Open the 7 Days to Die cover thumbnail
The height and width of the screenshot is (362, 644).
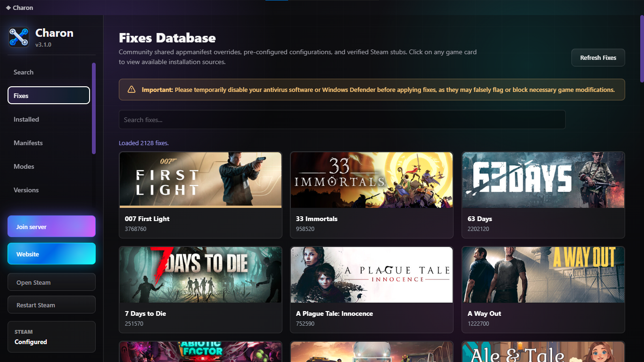[x=200, y=274]
